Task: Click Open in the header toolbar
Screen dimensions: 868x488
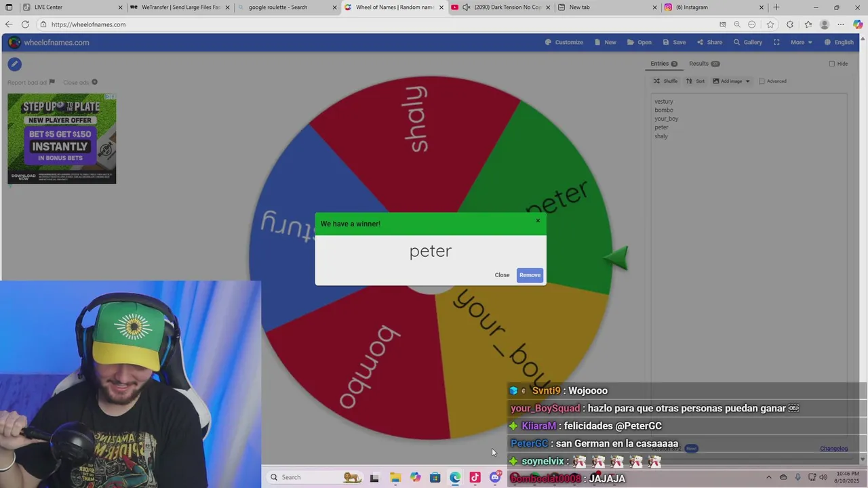Action: [639, 42]
